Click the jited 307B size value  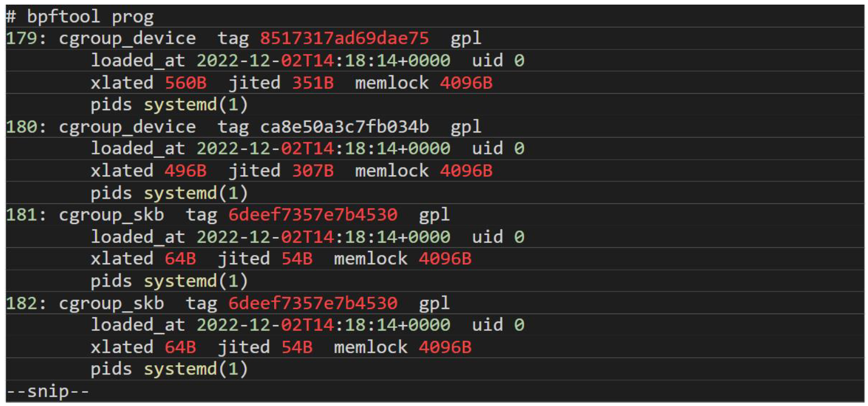click(x=313, y=171)
